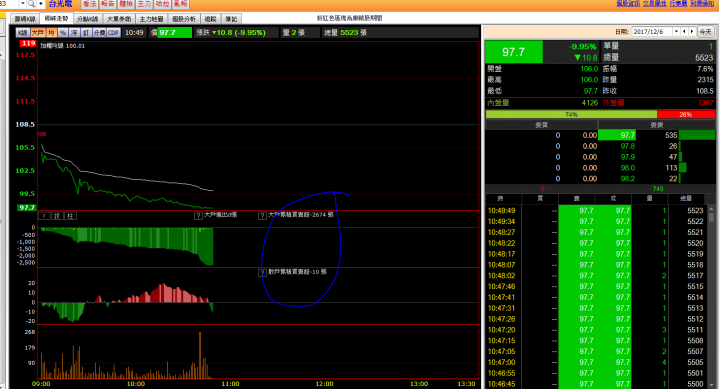Toggle the CDP indicator button
The height and width of the screenshot is (389, 720).
pos(113,33)
